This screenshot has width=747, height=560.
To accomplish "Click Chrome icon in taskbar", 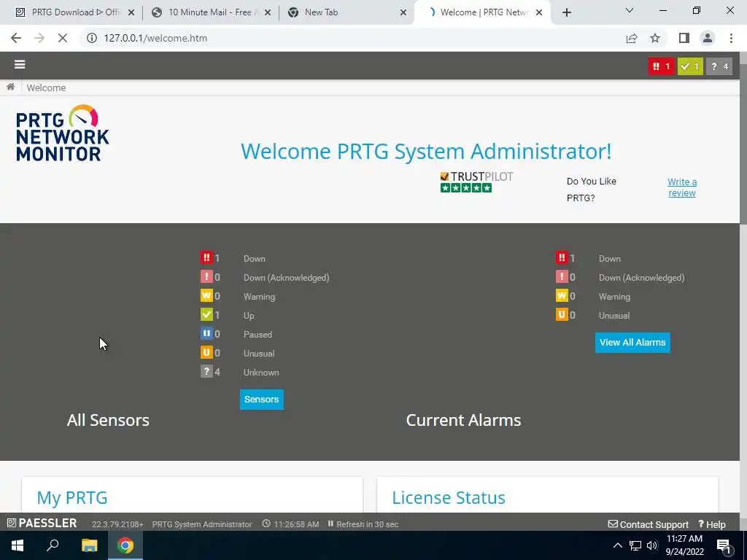I will [125, 545].
